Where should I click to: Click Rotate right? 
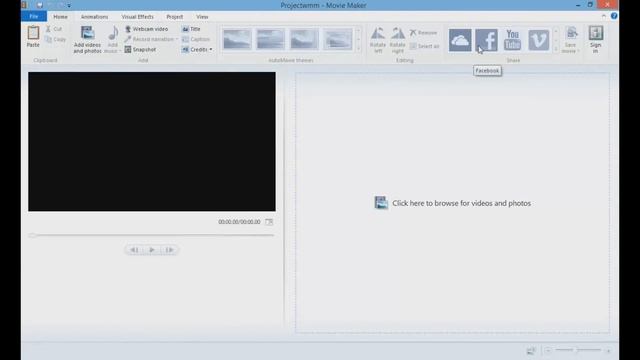click(398, 40)
